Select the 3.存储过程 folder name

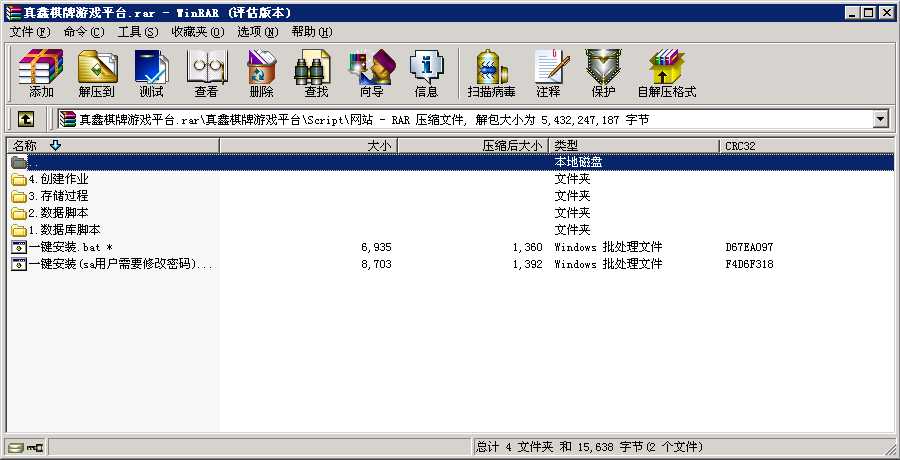click(x=59, y=196)
